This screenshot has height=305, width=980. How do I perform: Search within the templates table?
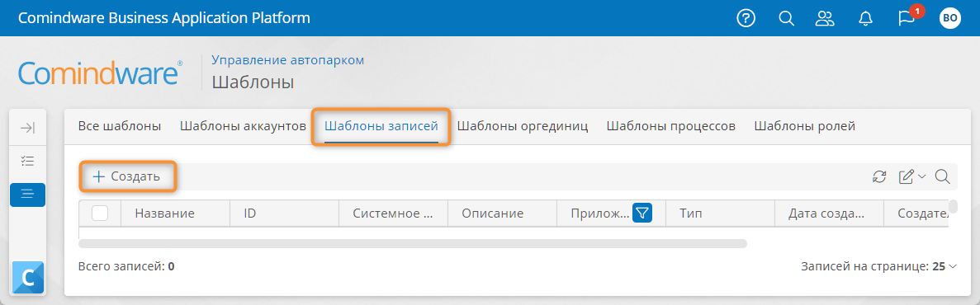click(943, 176)
